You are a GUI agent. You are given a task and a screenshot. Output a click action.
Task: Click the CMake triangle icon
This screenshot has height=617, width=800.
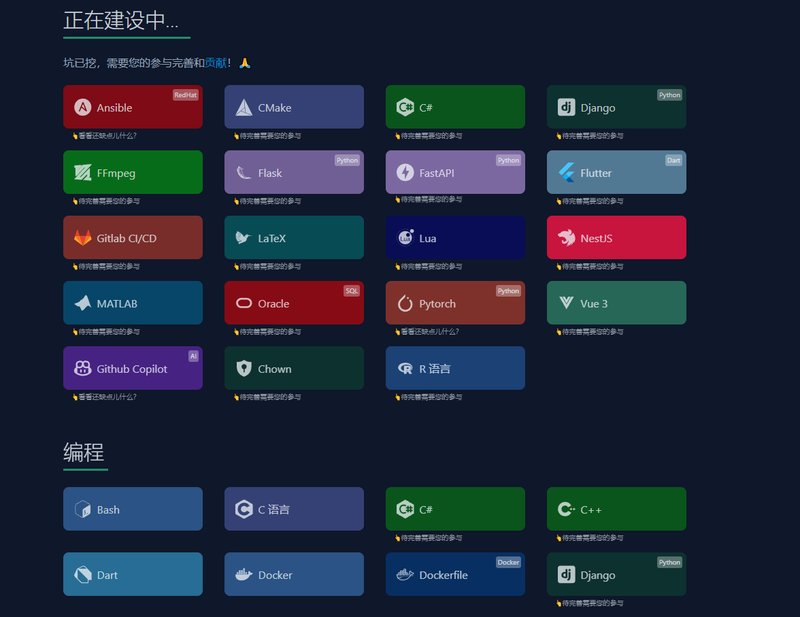point(244,108)
